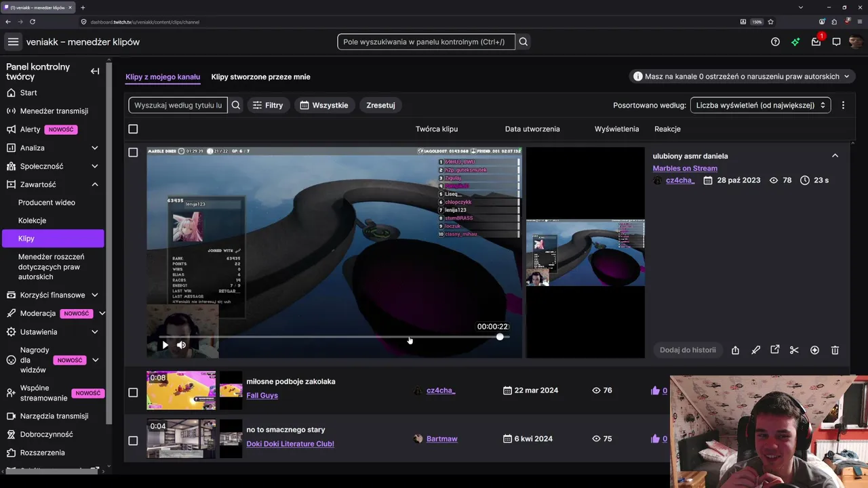Screen dimensions: 868x488
Task: Collapse the Zawartość sidebar section chevron
Action: (95, 184)
